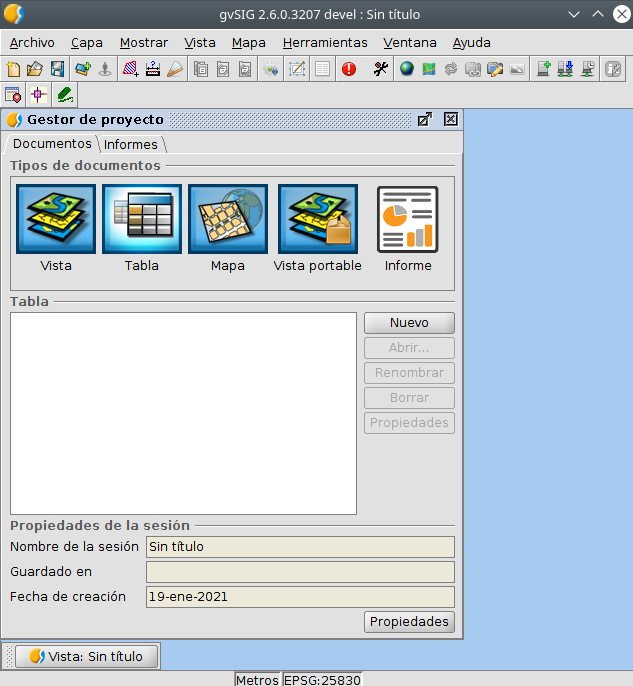Click the grey image thumbnail toolbar icon

pyautogui.click(x=517, y=69)
